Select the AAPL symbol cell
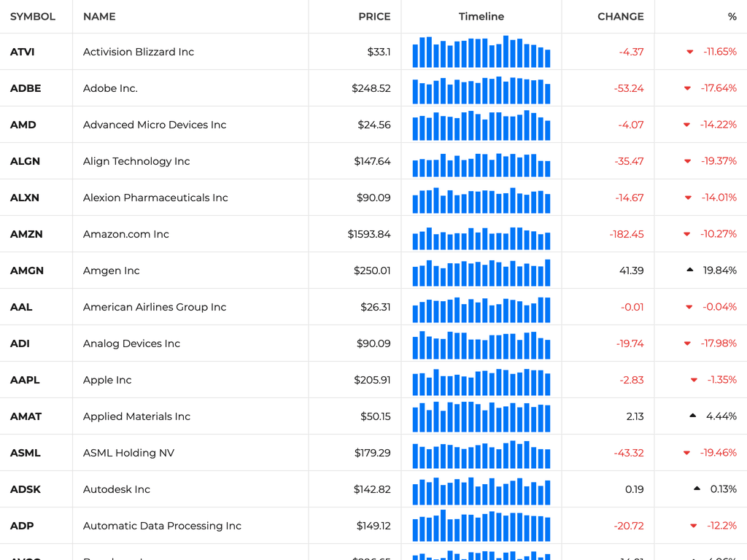The image size is (747, 560). (25, 380)
